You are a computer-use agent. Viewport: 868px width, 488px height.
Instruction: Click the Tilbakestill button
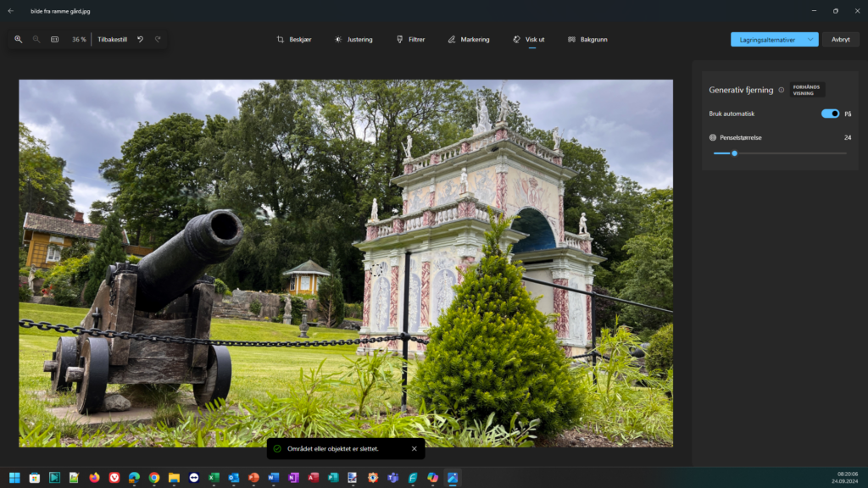(112, 39)
